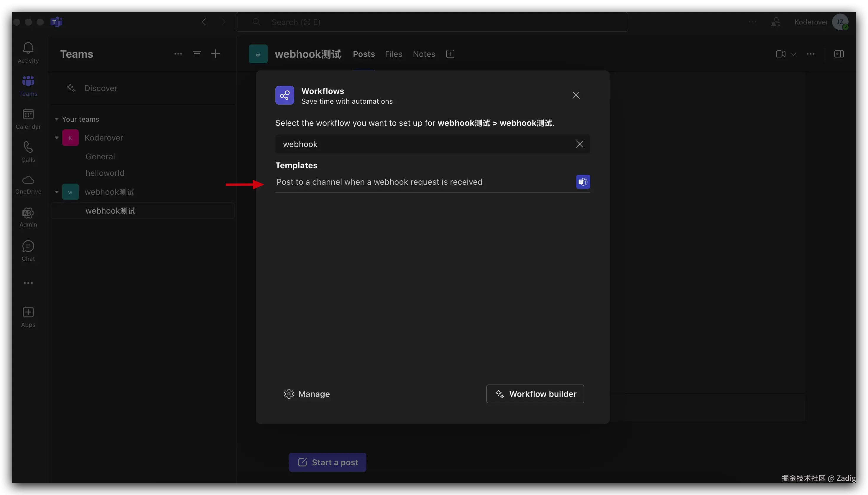
Task: Select the webhook request received template
Action: click(x=379, y=182)
